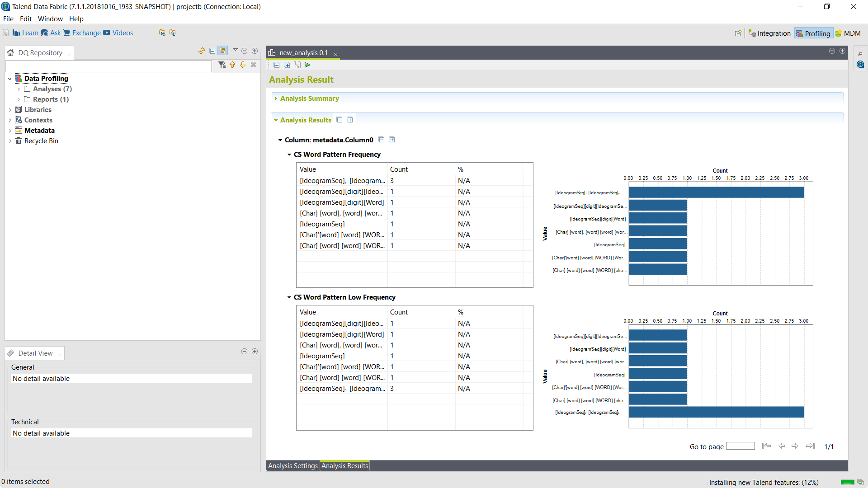868x488 pixels.
Task: Click the filter icon next to search box
Action: [x=222, y=65]
